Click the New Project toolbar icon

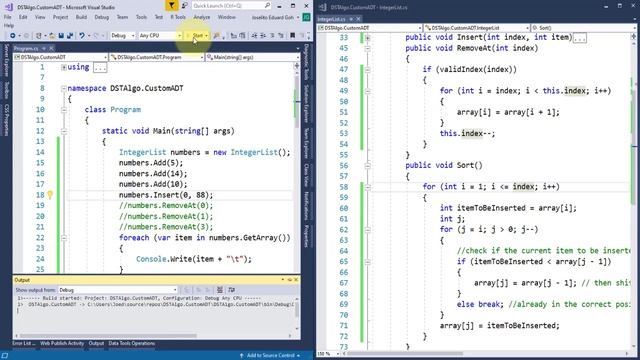(x=39, y=36)
